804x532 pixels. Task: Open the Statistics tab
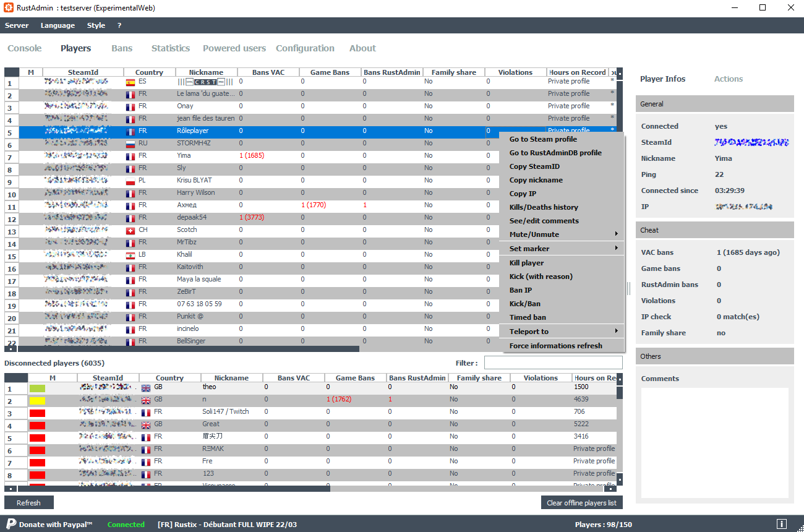[x=171, y=48]
